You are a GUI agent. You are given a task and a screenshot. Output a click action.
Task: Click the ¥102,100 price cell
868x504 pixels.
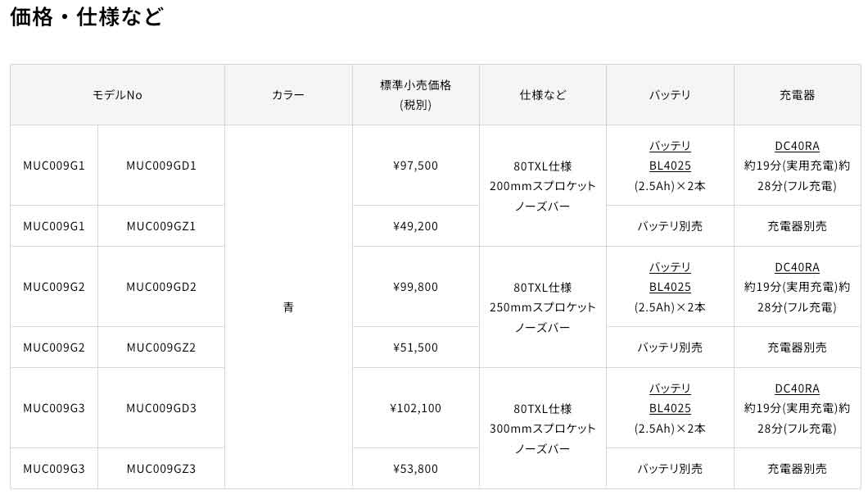[415, 408]
